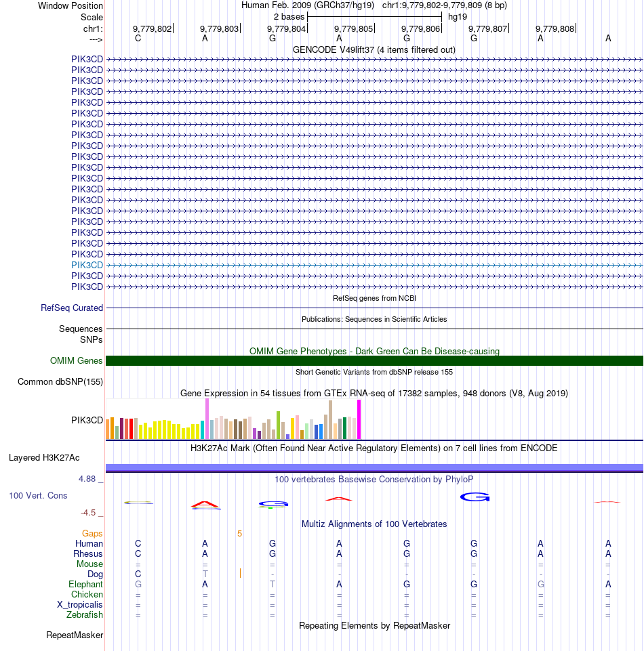
Task: Click the OMIM Gene Phenotypes track title
Action: [x=374, y=351]
